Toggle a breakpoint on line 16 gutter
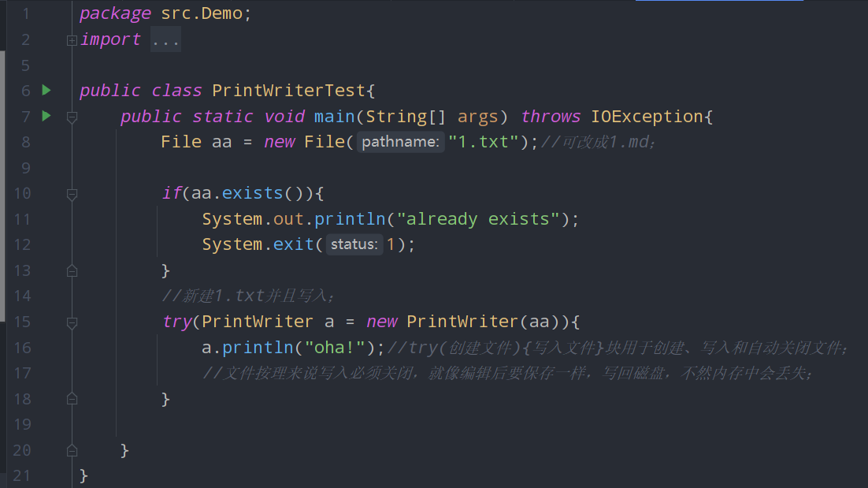 [x=47, y=348]
